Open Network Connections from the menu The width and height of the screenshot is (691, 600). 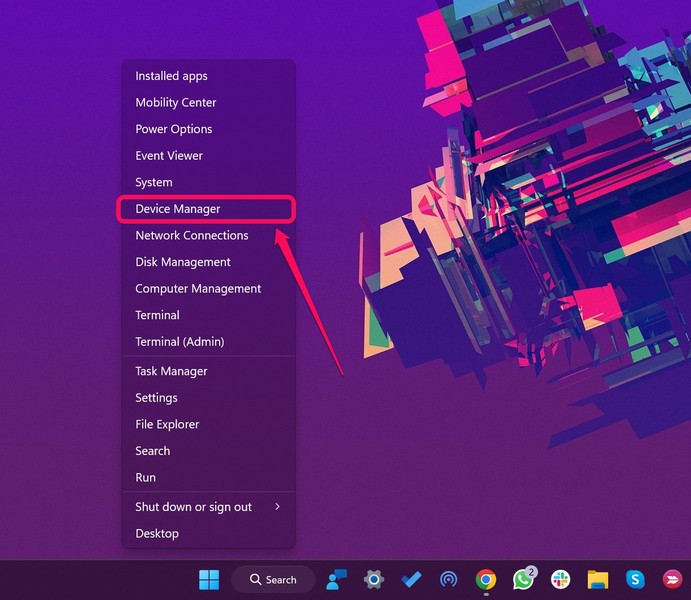pos(192,236)
